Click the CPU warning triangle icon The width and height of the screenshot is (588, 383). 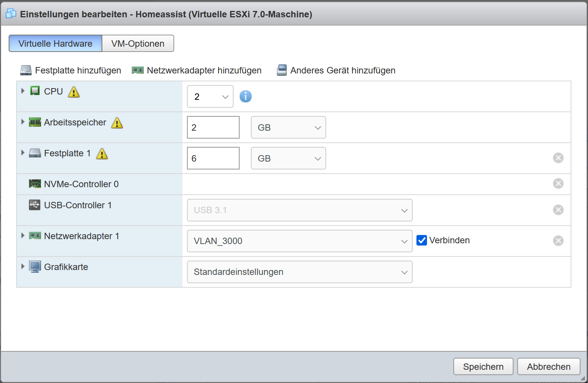pos(74,92)
